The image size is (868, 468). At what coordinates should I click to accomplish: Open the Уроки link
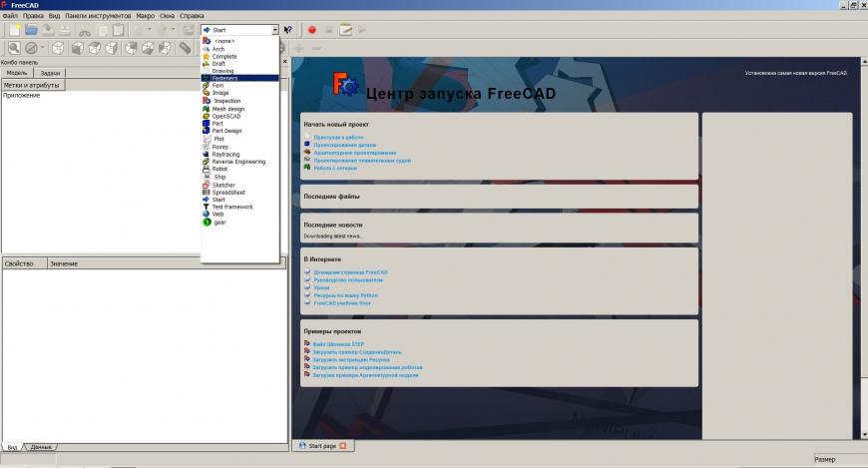coord(321,287)
